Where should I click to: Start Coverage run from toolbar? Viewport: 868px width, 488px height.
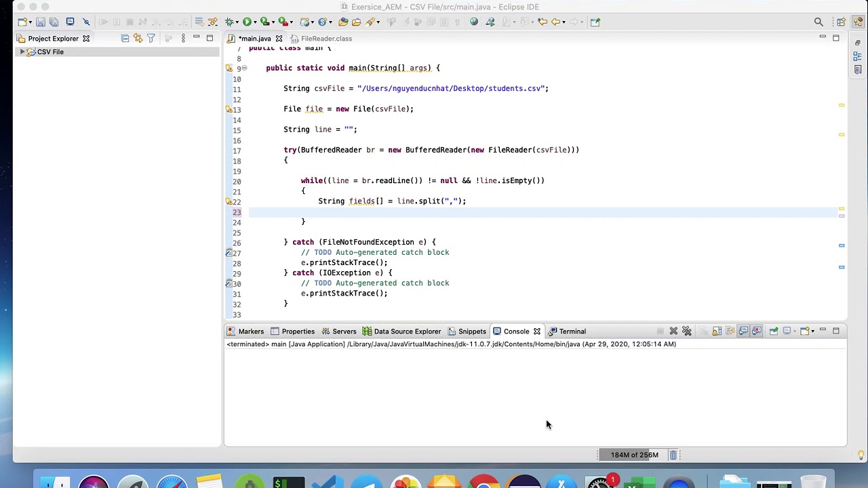point(265,22)
